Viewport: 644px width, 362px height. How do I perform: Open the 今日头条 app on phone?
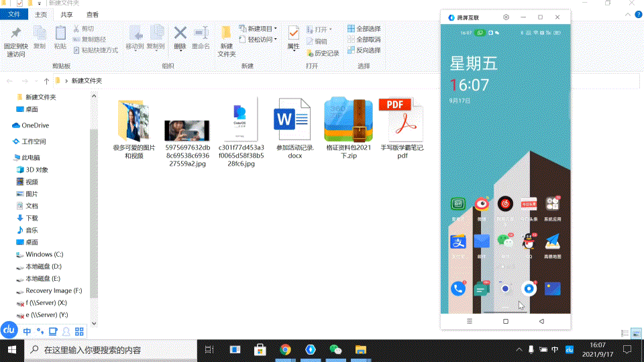tap(529, 204)
